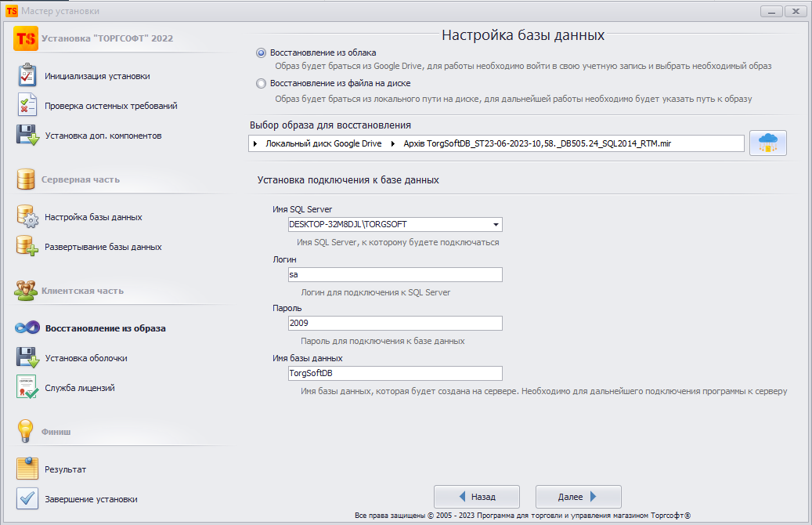Click the Серверная часть section header
Screen dimensions: 812x525
(x=81, y=180)
